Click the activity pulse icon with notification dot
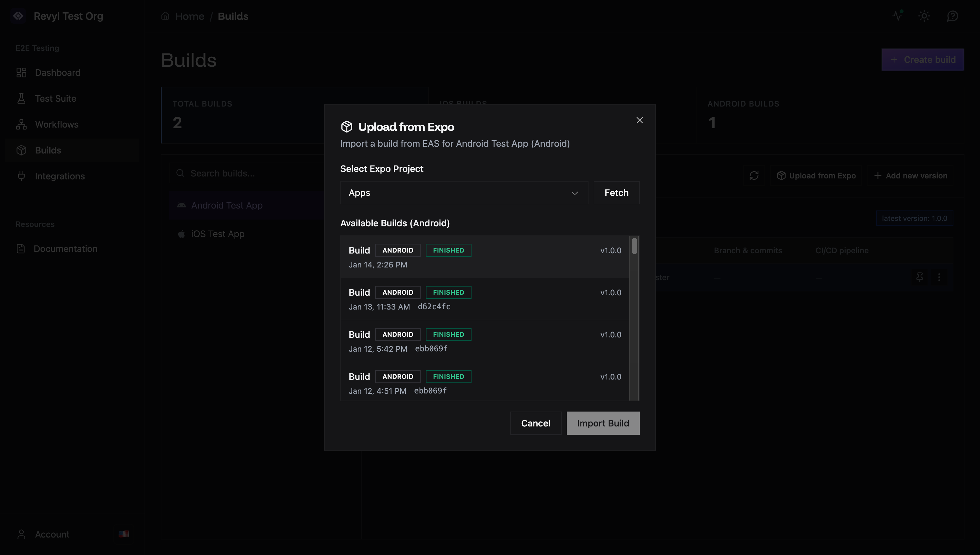Image resolution: width=980 pixels, height=555 pixels. [897, 16]
